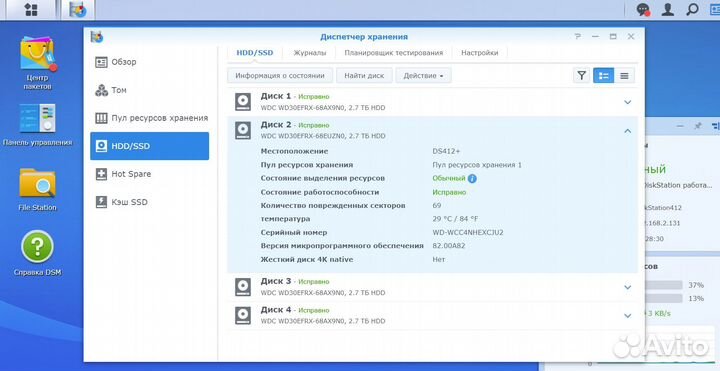
Task: Switch to the HDD/SSD tab
Action: pos(255,53)
